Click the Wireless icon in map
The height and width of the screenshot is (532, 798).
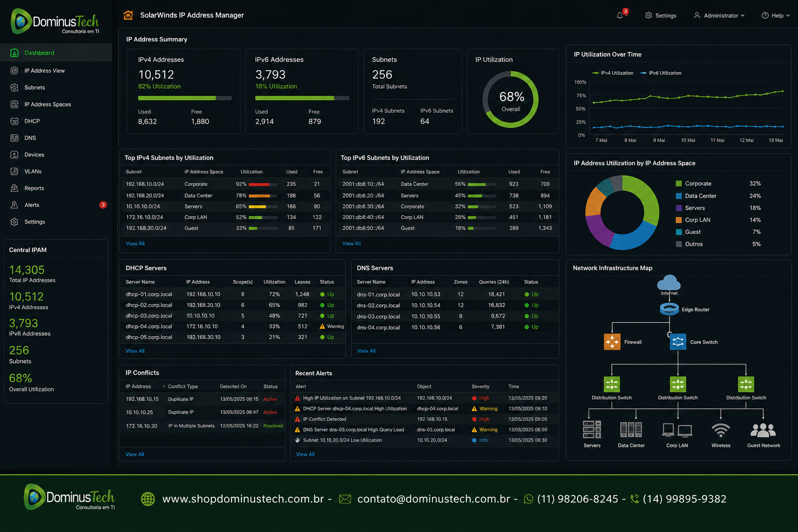[721, 430]
